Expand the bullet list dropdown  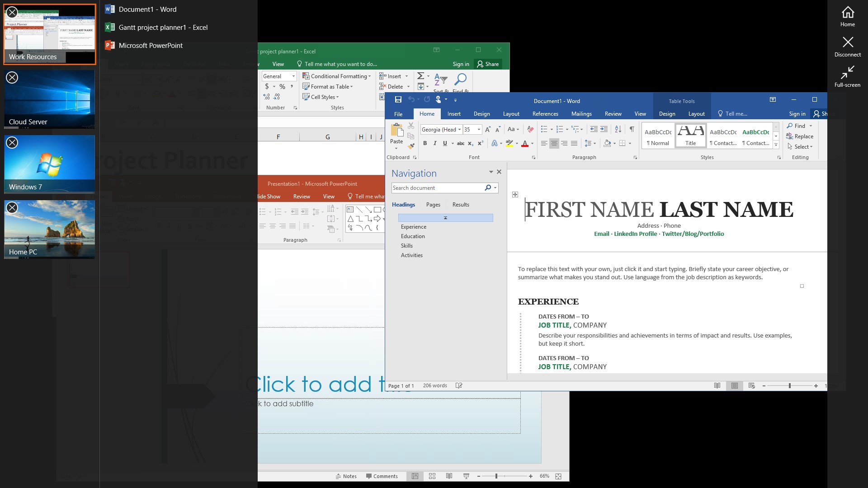pyautogui.click(x=551, y=129)
